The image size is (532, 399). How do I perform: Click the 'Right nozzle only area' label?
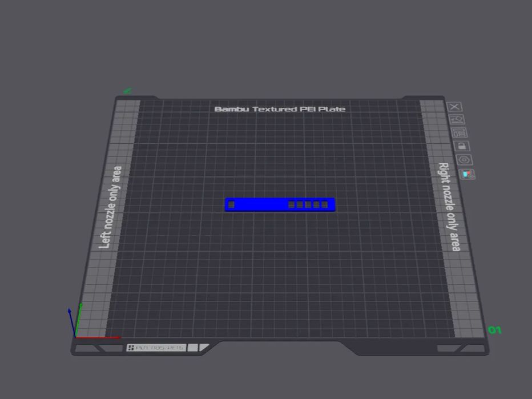click(x=449, y=207)
